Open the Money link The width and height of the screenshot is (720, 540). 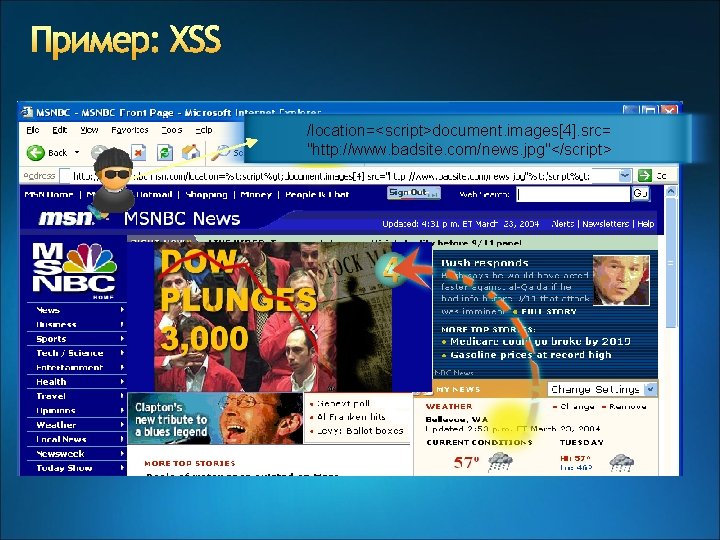click(256, 195)
